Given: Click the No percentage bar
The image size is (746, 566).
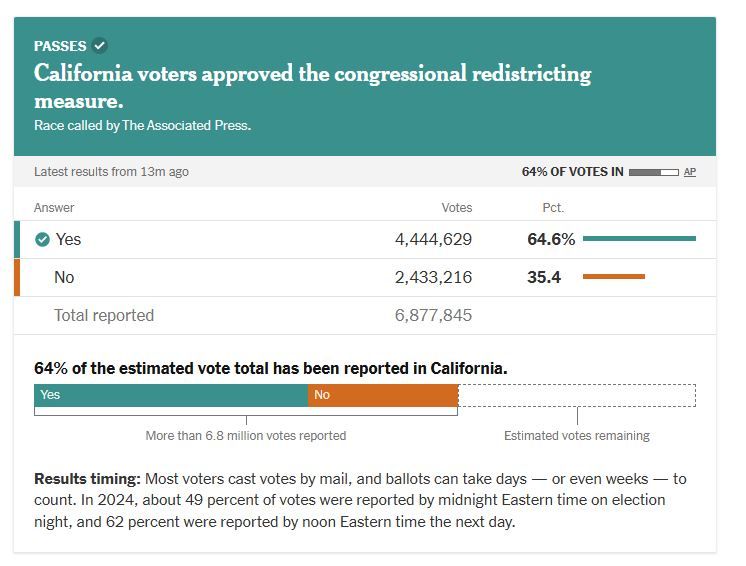Looking at the screenshot, I should click(x=613, y=277).
